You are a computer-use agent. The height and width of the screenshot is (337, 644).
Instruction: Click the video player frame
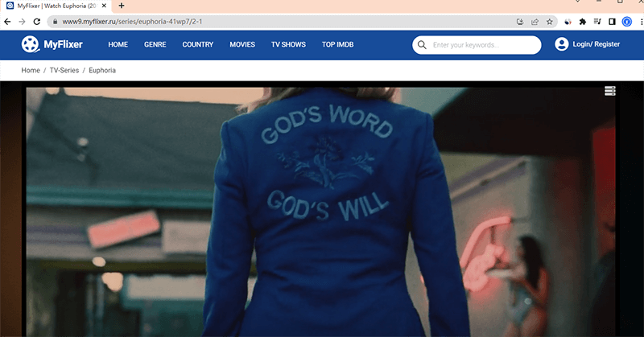pos(320,212)
